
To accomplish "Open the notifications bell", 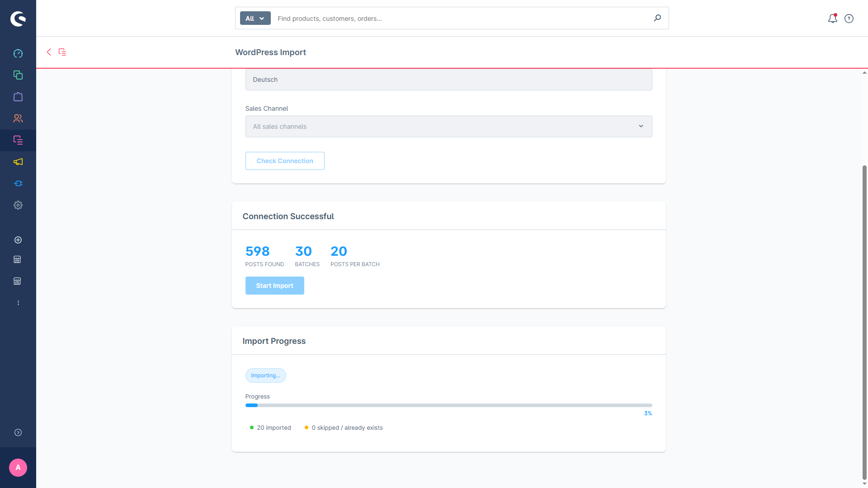I will pyautogui.click(x=833, y=19).
